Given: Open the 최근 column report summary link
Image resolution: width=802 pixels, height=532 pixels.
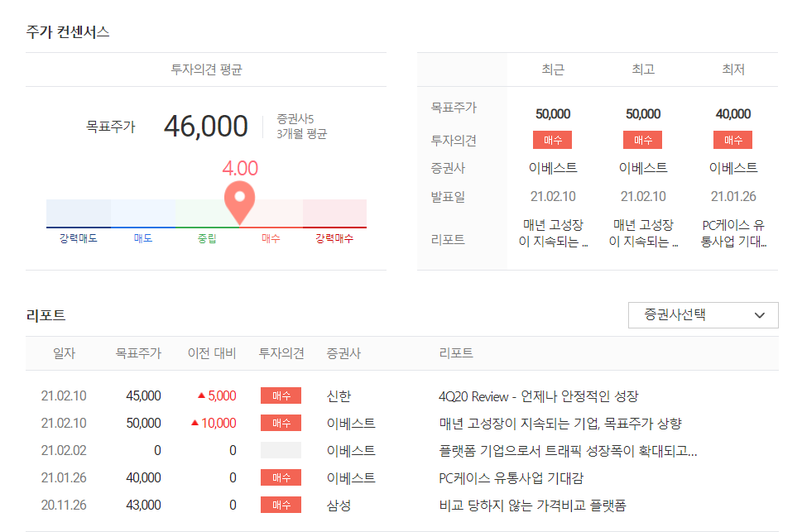Looking at the screenshot, I should pos(553,233).
